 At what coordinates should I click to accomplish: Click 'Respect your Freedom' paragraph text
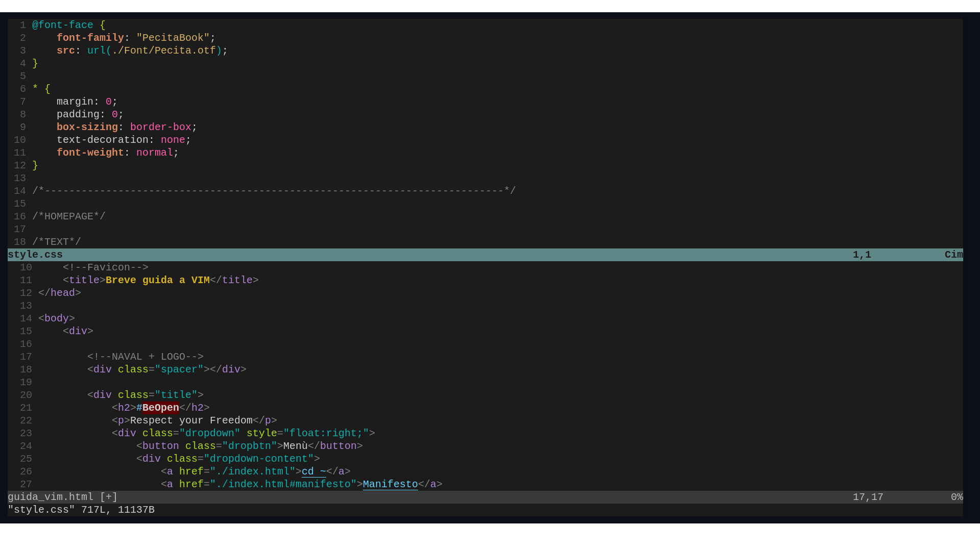191,420
